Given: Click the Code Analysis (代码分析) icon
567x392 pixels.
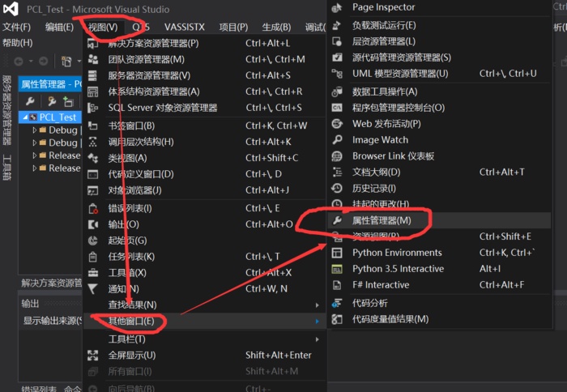Looking at the screenshot, I should tap(337, 303).
